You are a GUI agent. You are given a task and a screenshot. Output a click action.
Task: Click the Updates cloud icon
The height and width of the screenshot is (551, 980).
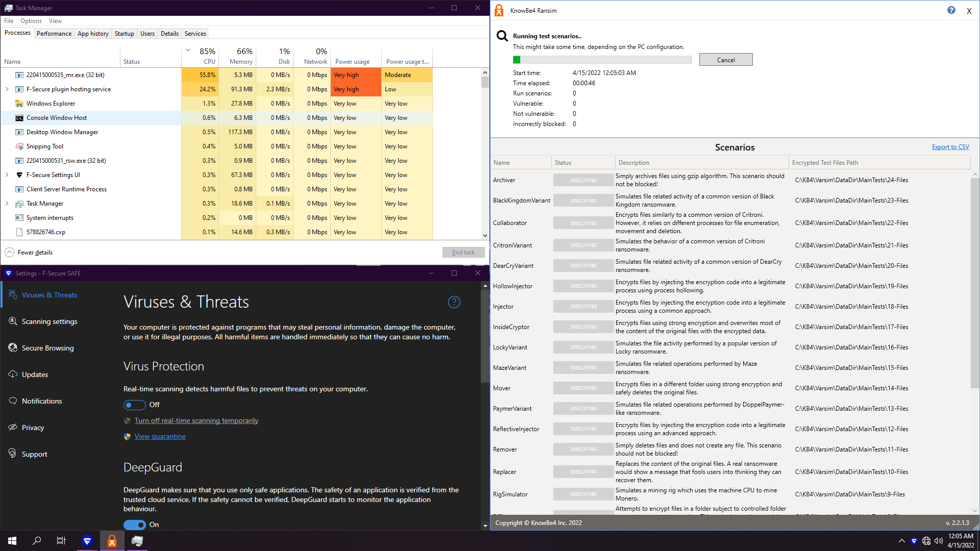[13, 374]
